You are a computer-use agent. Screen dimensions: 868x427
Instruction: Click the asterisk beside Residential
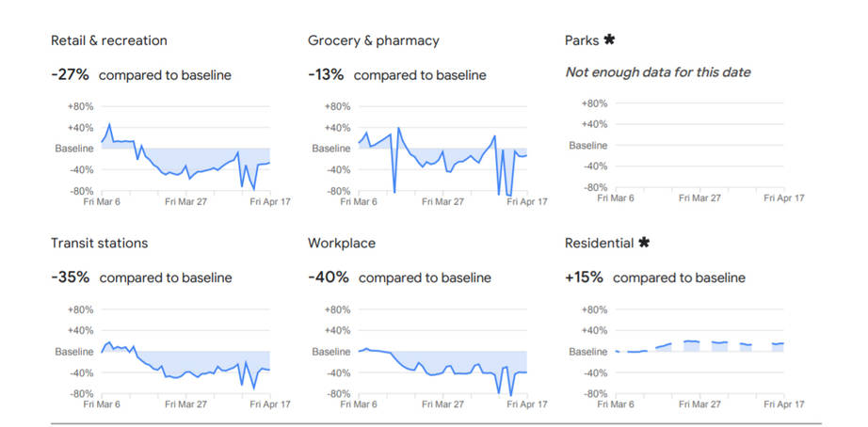coord(644,243)
